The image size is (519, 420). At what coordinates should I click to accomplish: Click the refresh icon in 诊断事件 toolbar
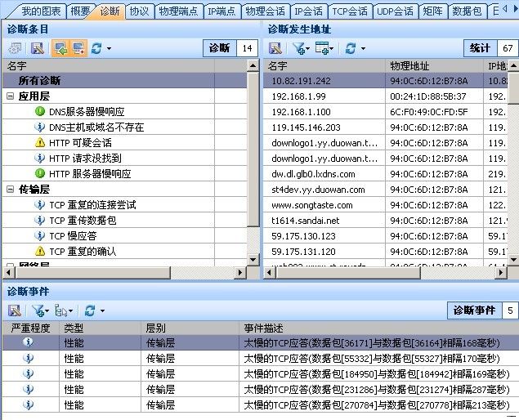(90, 311)
